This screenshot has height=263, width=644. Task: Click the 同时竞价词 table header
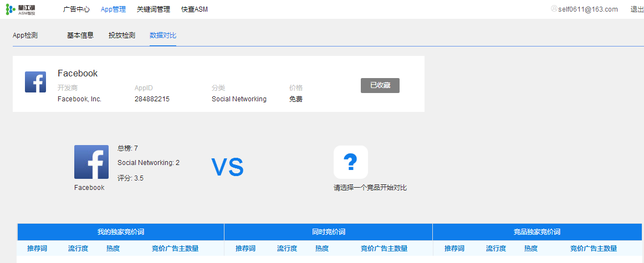click(329, 232)
